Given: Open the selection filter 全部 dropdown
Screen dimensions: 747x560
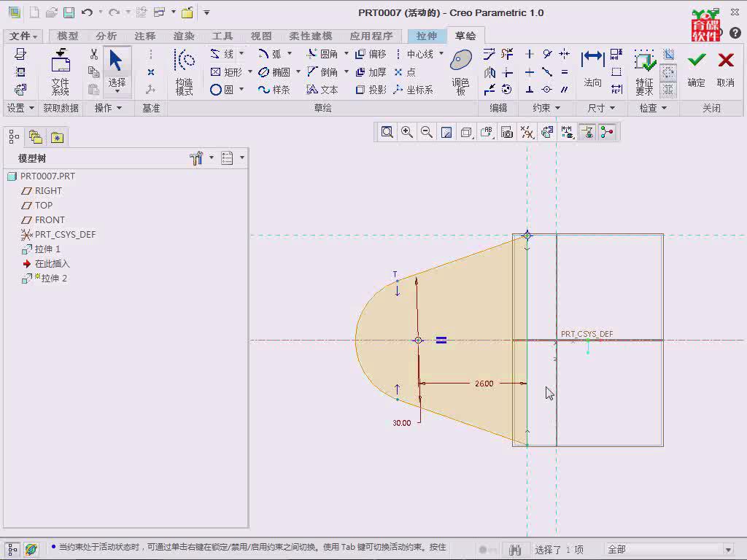Looking at the screenshot, I should (x=727, y=550).
